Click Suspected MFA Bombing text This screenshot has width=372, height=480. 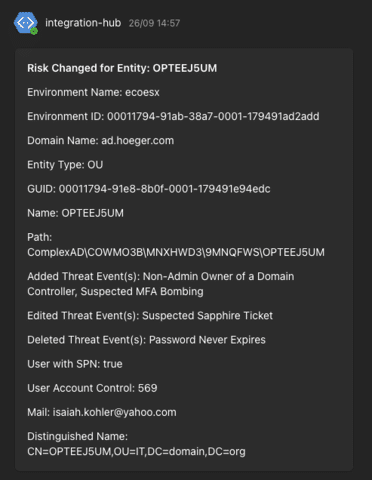coord(142,292)
